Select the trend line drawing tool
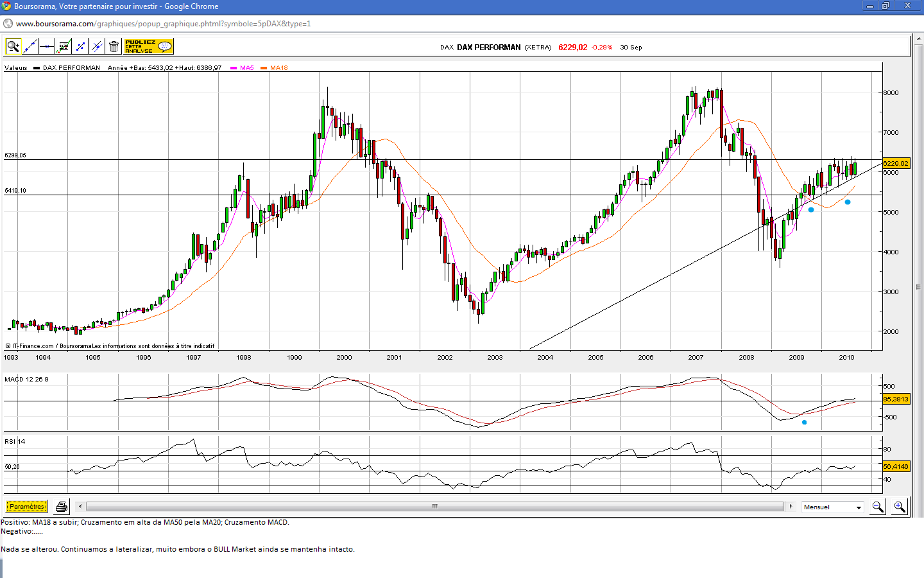This screenshot has width=924, height=578. point(30,46)
